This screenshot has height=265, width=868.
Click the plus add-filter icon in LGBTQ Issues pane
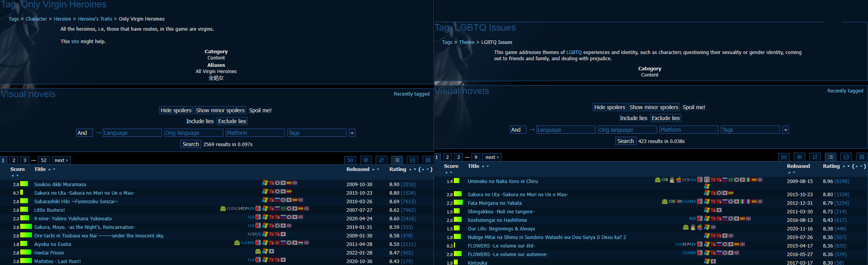(785, 130)
